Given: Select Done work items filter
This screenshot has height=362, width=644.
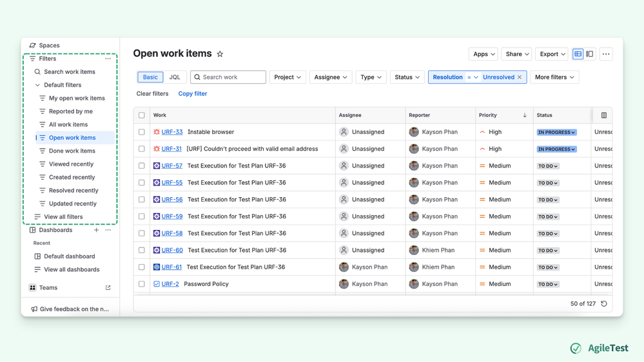Looking at the screenshot, I should 72,151.
